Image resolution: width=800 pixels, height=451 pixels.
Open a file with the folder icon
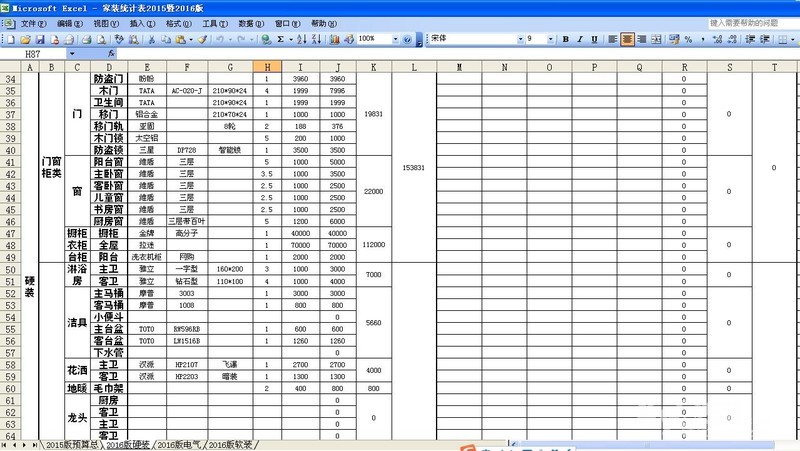point(26,39)
